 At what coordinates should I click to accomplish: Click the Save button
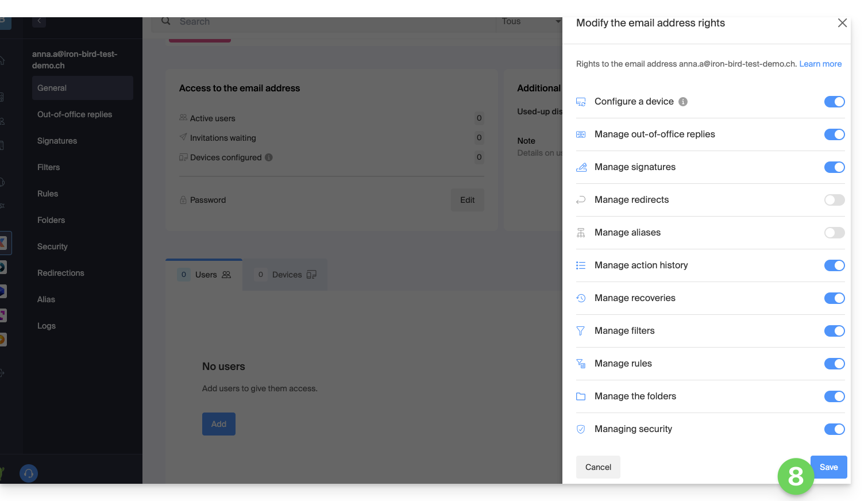tap(828, 467)
